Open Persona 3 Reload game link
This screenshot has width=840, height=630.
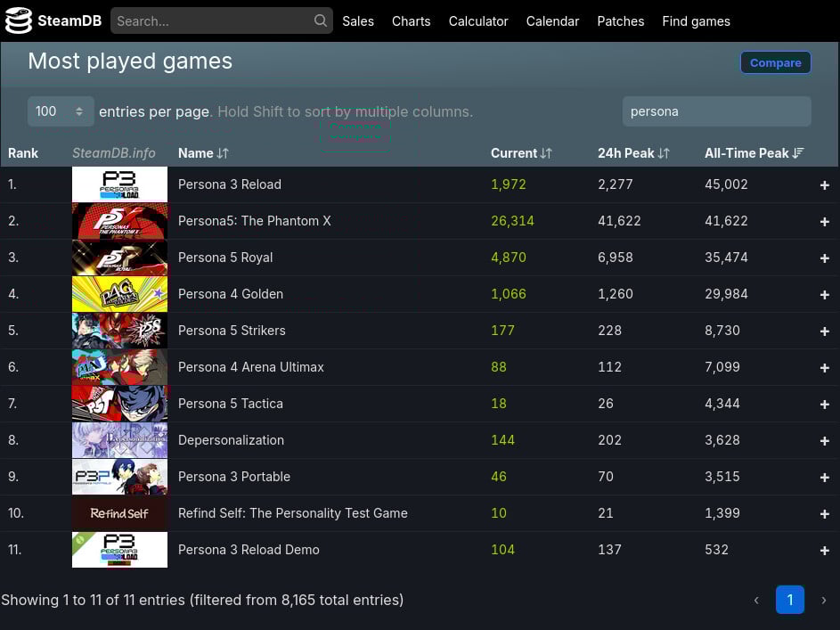point(229,184)
